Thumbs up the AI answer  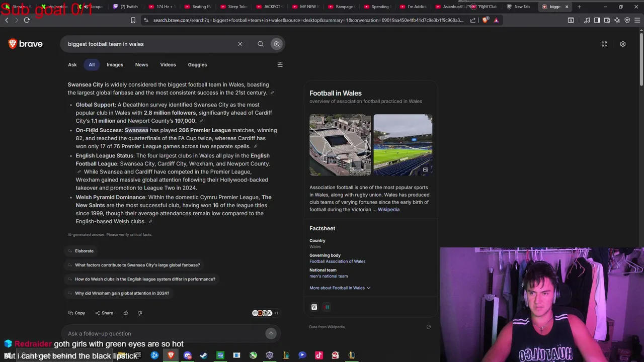[x=126, y=313]
